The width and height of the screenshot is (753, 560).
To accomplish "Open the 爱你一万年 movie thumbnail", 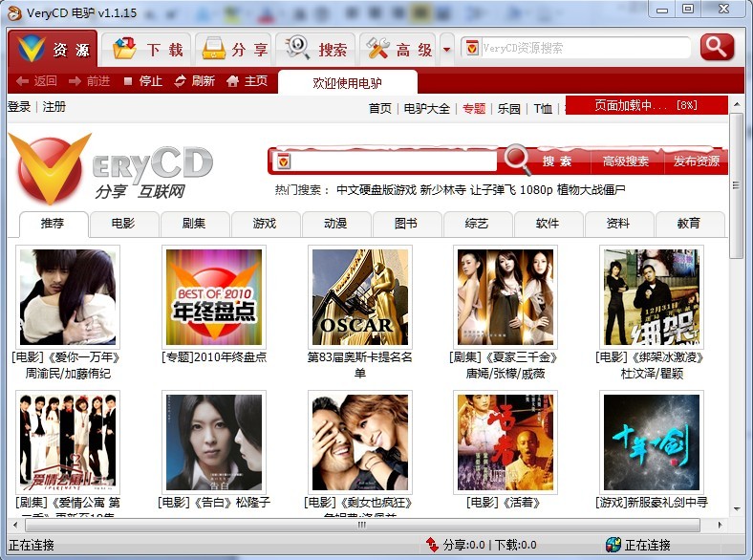I will [68, 297].
